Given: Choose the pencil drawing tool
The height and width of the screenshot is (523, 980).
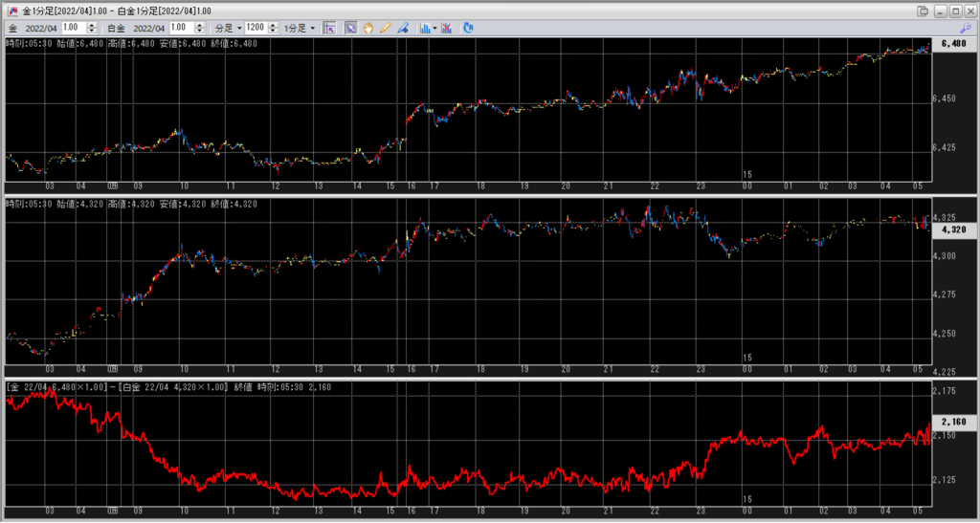Looking at the screenshot, I should point(386,28).
